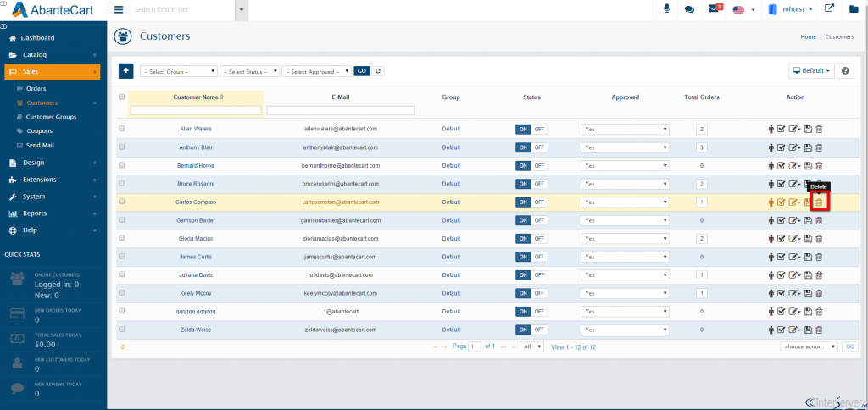Open the mhtest user menu
Image resolution: width=868 pixels, height=410 pixels.
(791, 9)
